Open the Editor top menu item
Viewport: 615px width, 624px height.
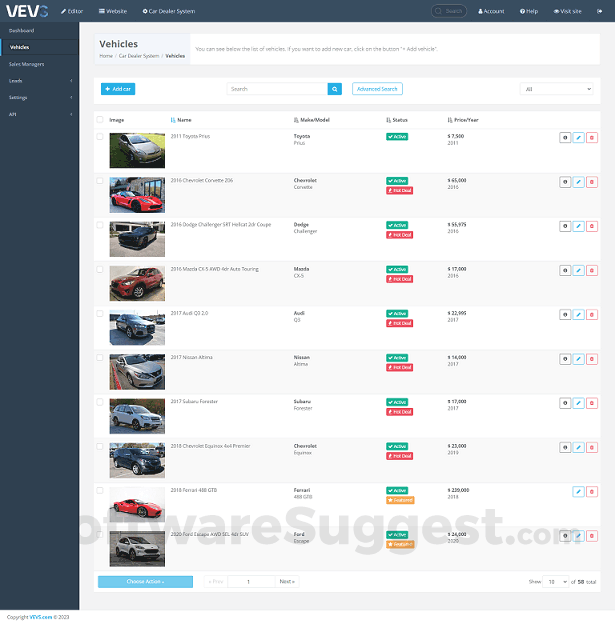[x=72, y=11]
